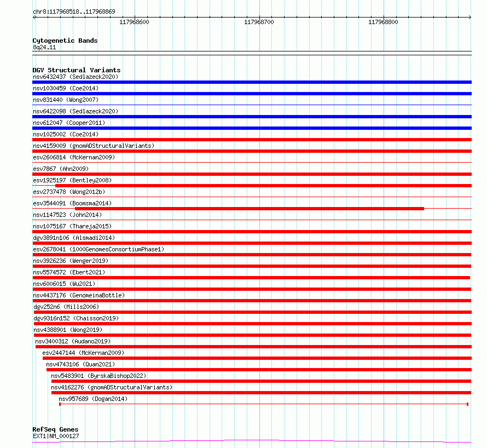Click the 8q24.11 cytogenetic band label

point(44,47)
